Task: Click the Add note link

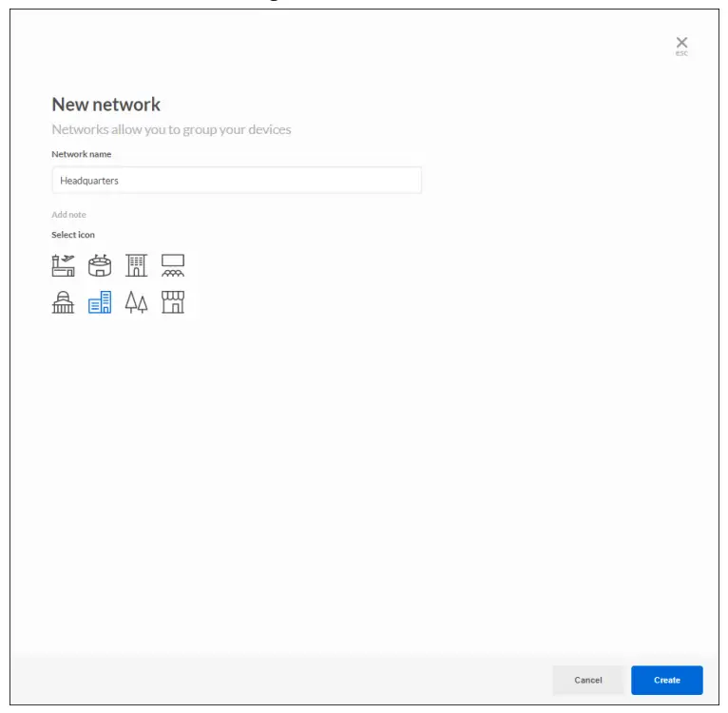Action: click(68, 215)
